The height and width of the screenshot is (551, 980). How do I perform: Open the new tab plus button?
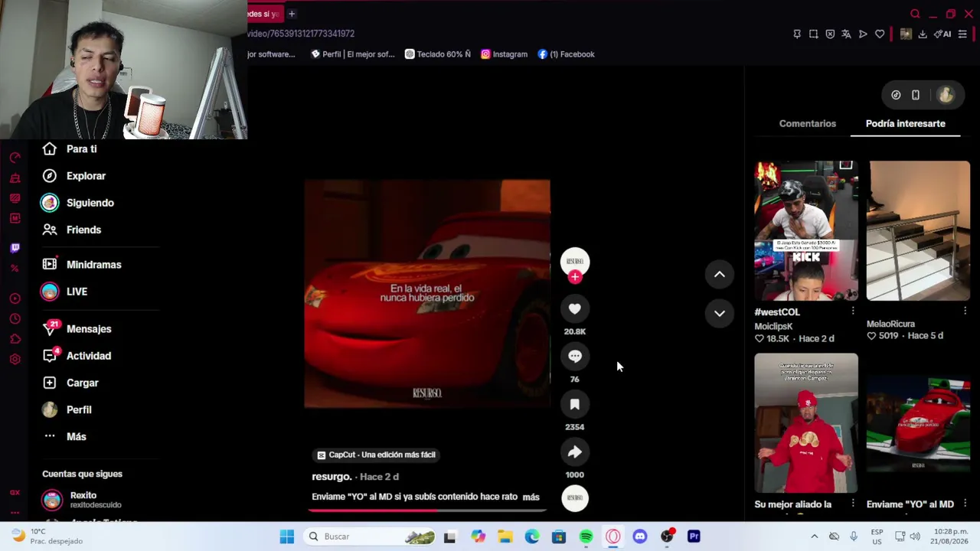pyautogui.click(x=292, y=14)
